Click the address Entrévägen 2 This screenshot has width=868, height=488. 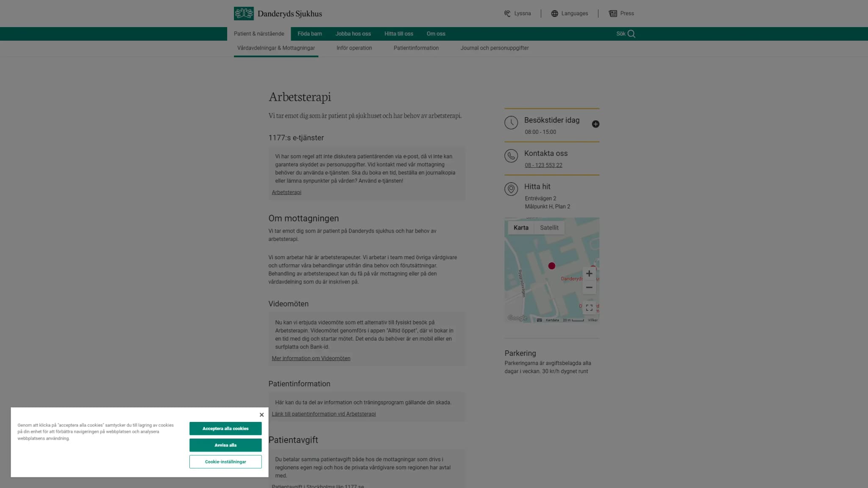[540, 198]
